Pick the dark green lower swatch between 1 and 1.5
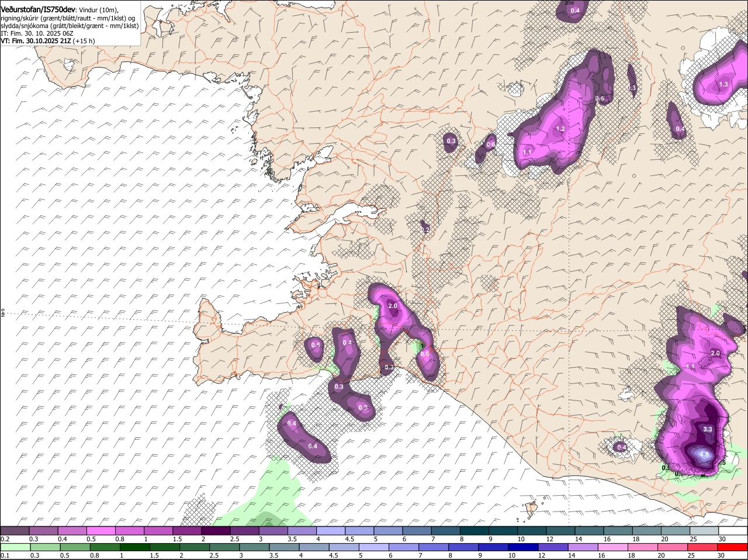The width and height of the screenshot is (748, 560). point(136,547)
